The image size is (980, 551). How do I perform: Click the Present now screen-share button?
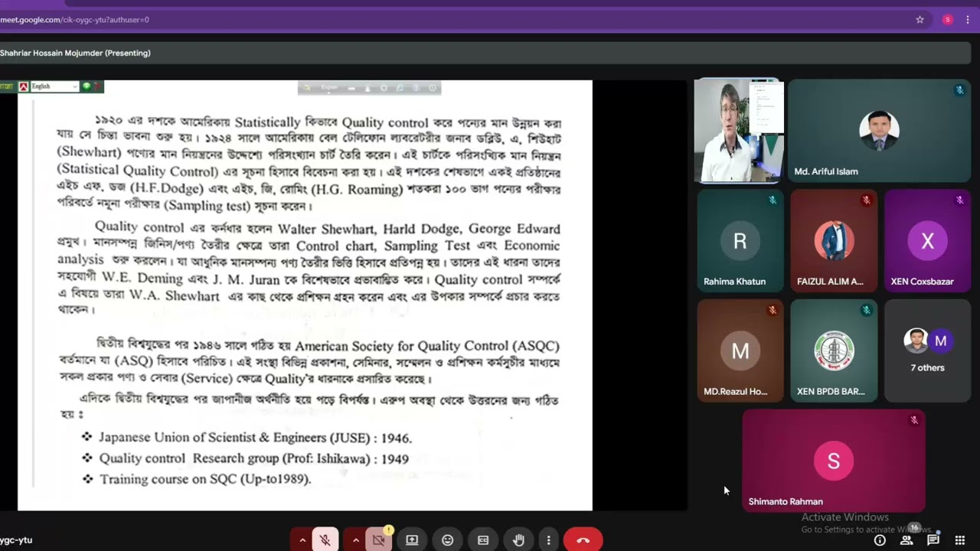pyautogui.click(x=412, y=540)
